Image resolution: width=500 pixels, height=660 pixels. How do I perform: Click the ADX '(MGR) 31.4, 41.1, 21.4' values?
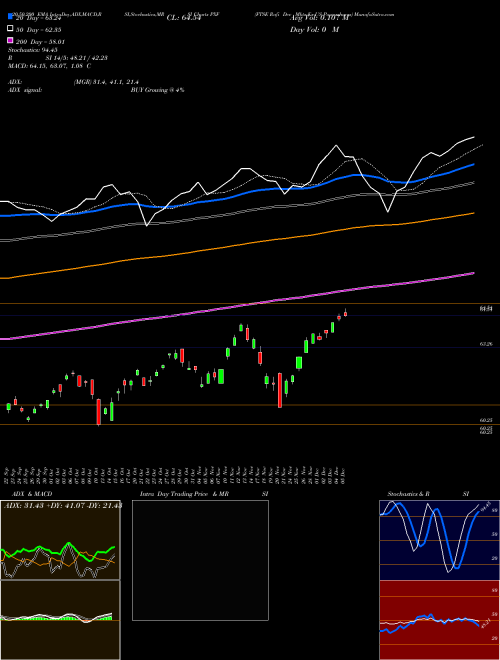click(x=106, y=82)
